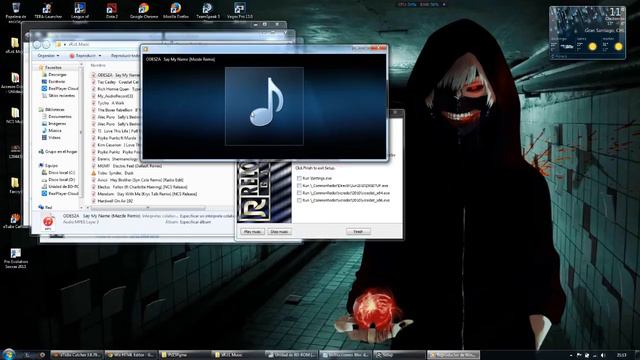Select Descargas in the Favoritos list
This screenshot has height=360, width=640.
57,75
